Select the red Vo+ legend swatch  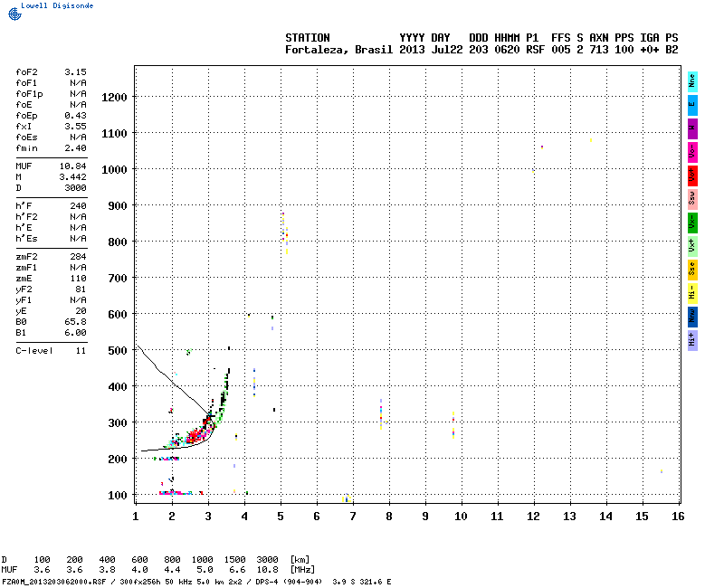click(x=692, y=175)
